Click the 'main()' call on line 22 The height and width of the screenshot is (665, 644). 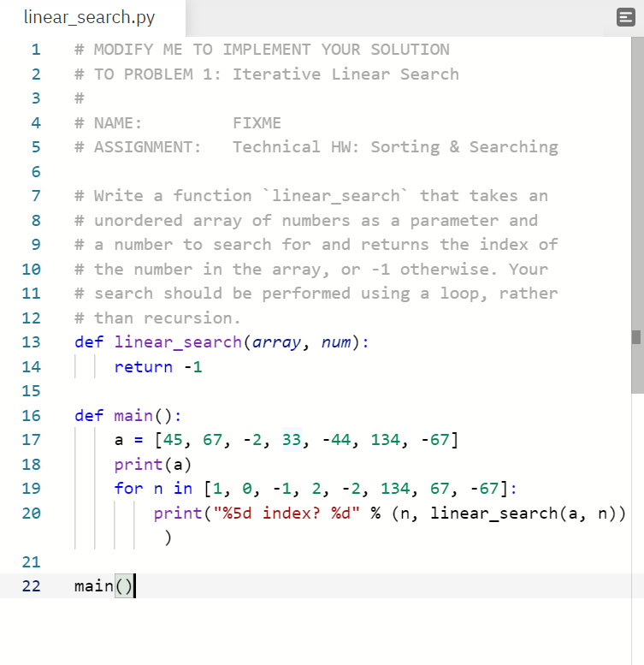(103, 586)
